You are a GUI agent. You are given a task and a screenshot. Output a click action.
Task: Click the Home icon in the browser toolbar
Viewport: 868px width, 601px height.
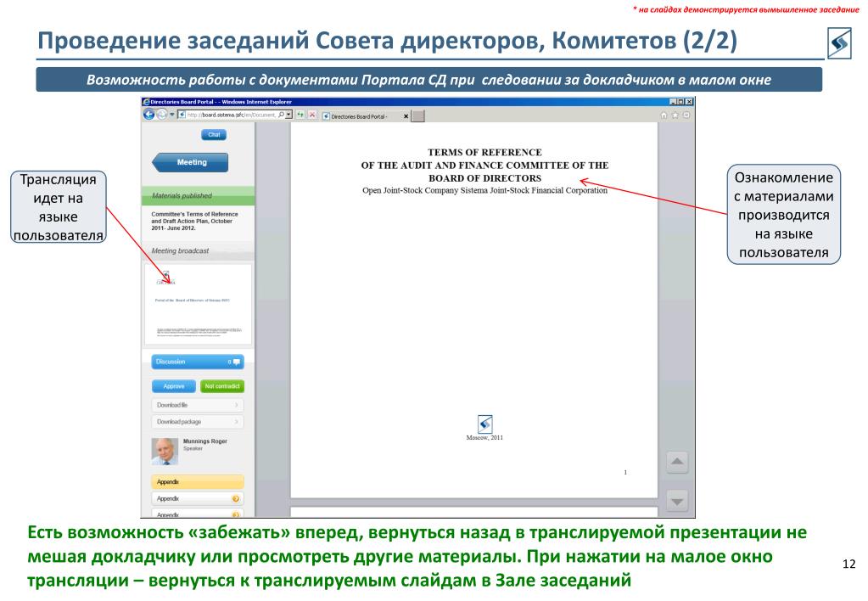click(664, 115)
